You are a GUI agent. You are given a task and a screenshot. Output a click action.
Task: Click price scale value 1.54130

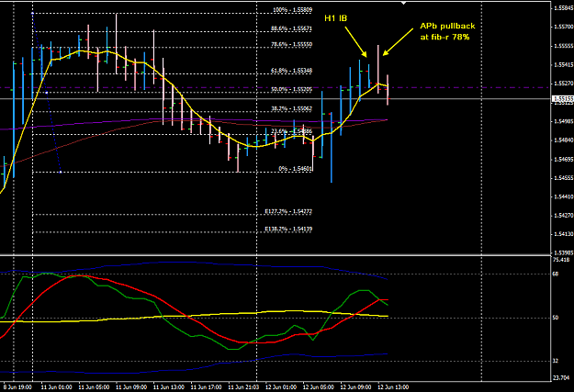pyautogui.click(x=563, y=234)
